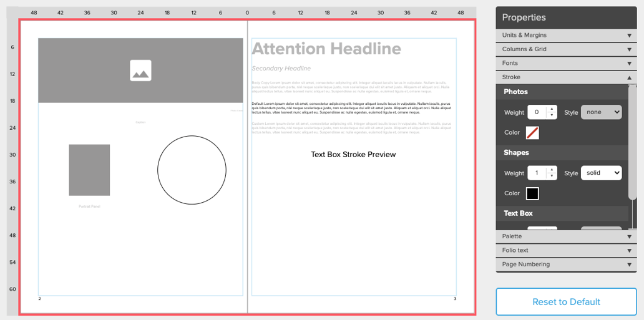Select the gray portrait panel rectangle
The width and height of the screenshot is (644, 320).
(x=89, y=170)
